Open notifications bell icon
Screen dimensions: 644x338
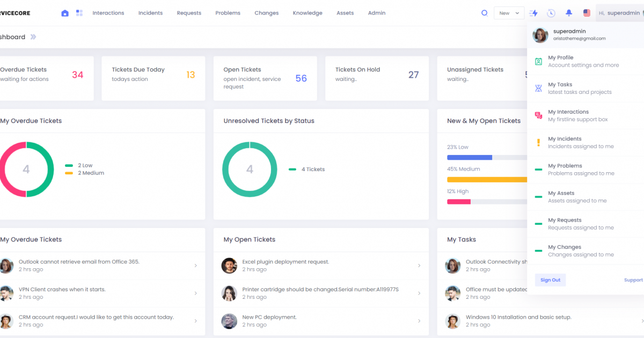point(569,13)
